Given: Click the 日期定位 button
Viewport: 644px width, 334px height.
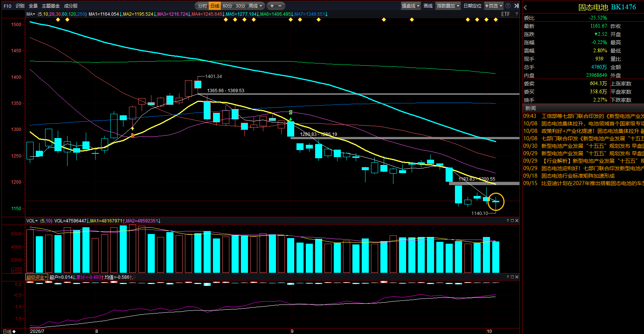Looking at the screenshot, I should click(472, 6).
